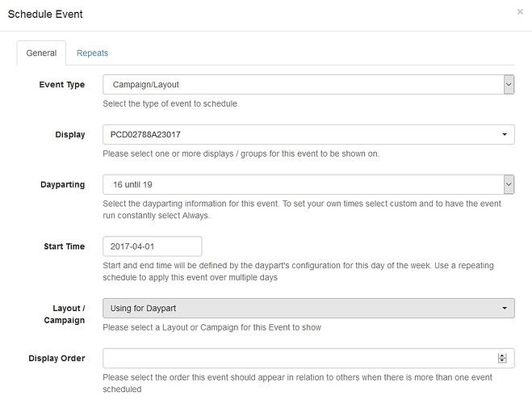Click the Event Type chevron arrow
The height and width of the screenshot is (404, 532).
[x=509, y=85]
